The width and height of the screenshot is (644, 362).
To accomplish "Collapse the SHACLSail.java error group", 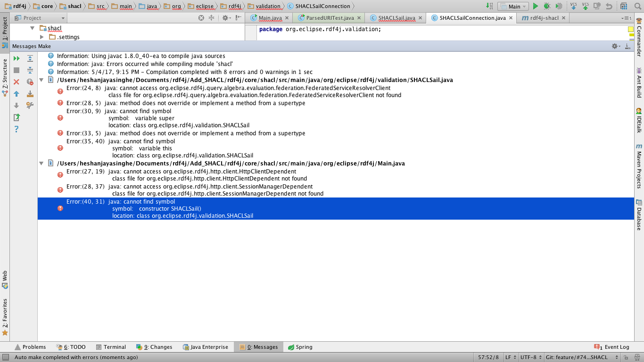I will click(41, 80).
